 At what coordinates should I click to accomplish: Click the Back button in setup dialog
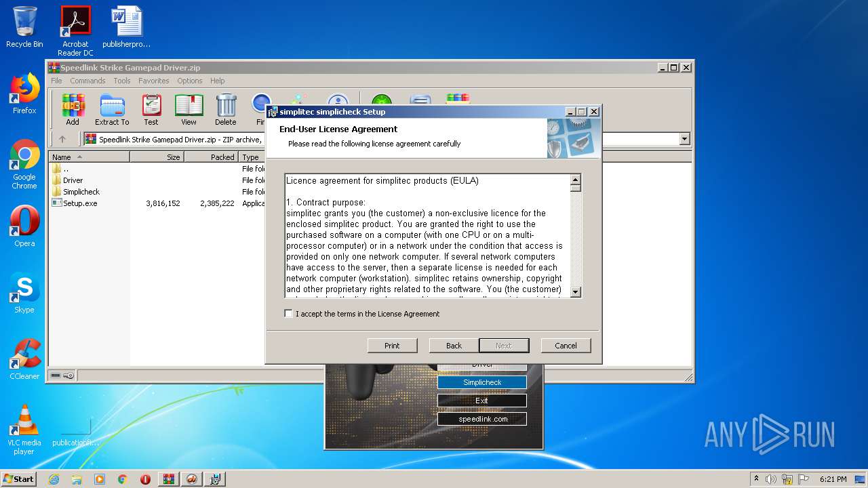[x=454, y=346]
